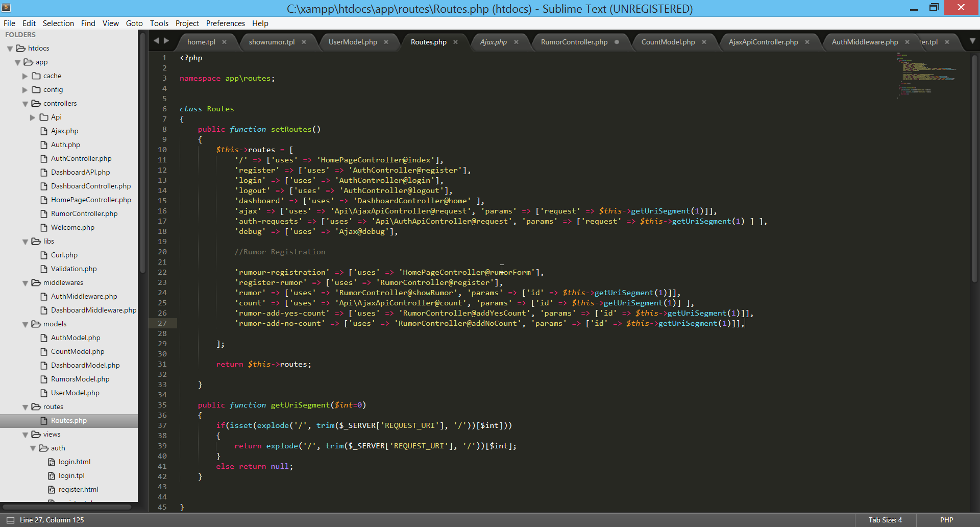Open the Tools menu
The width and height of the screenshot is (980, 527).
pos(159,23)
